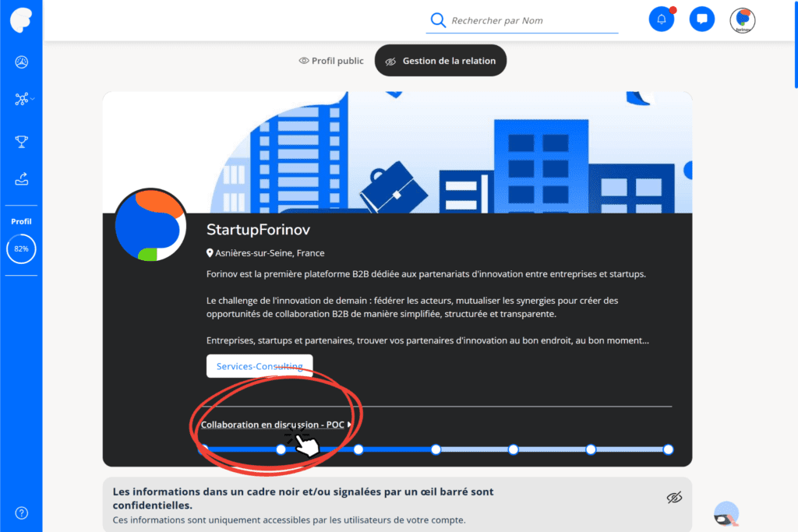Open the user account avatar menu
This screenshot has width=798, height=532.
[x=743, y=20]
